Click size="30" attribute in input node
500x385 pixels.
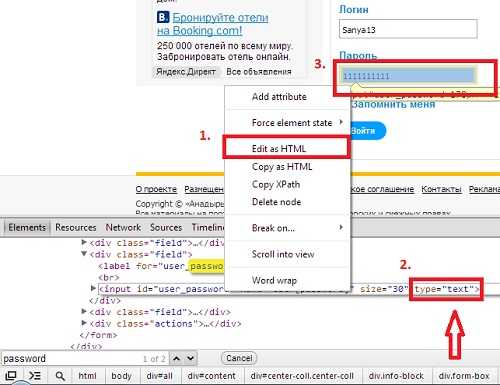pyautogui.click(x=384, y=289)
